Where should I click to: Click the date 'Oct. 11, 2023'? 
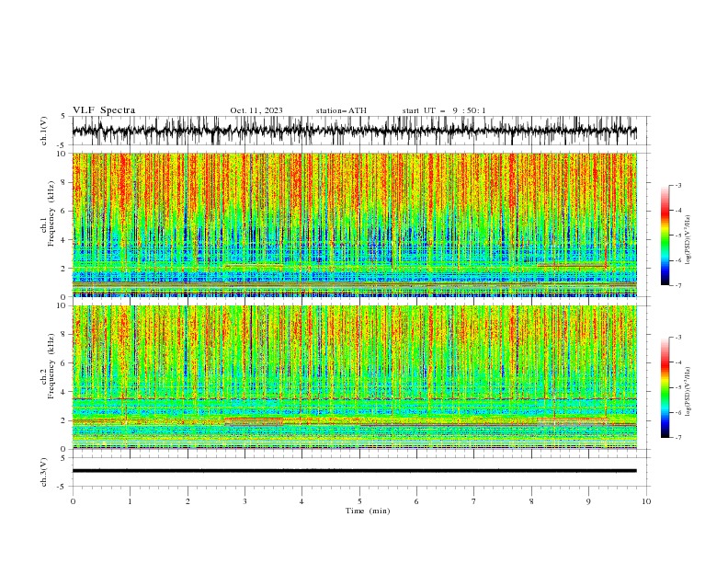pos(256,110)
